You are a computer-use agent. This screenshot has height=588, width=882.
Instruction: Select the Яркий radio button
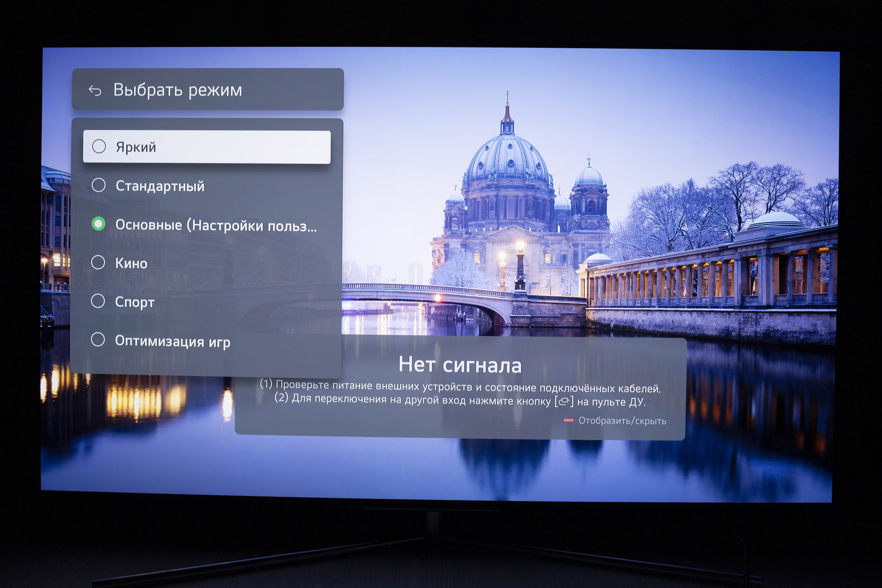point(99,146)
